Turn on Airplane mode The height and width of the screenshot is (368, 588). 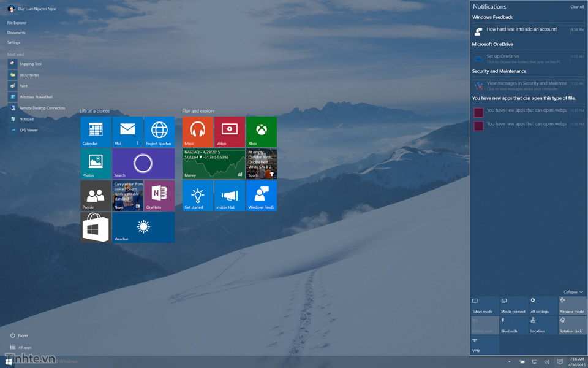pyautogui.click(x=572, y=305)
